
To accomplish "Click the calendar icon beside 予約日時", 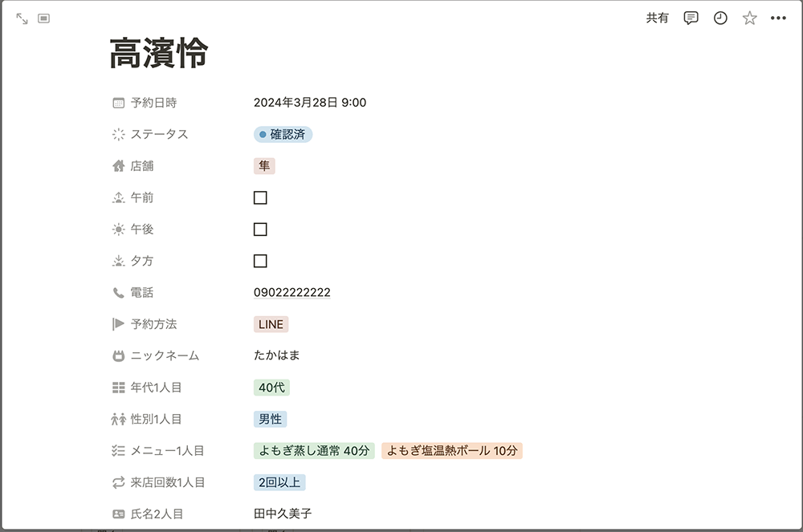I will (119, 103).
